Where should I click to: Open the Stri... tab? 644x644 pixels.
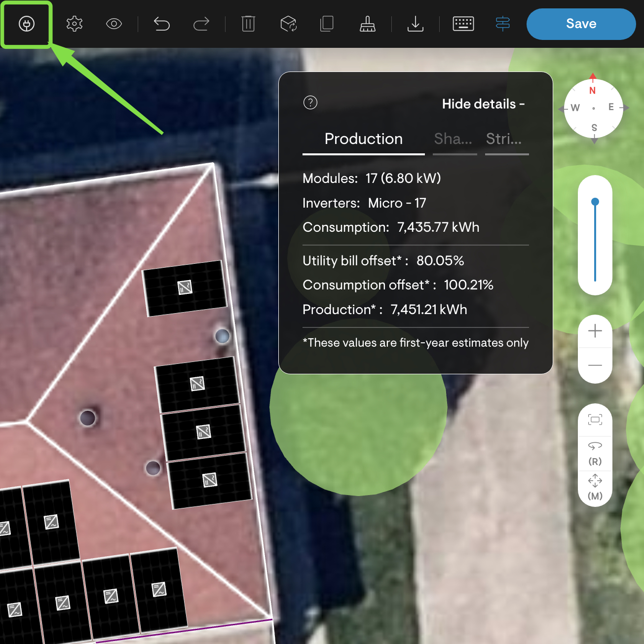[x=504, y=139]
